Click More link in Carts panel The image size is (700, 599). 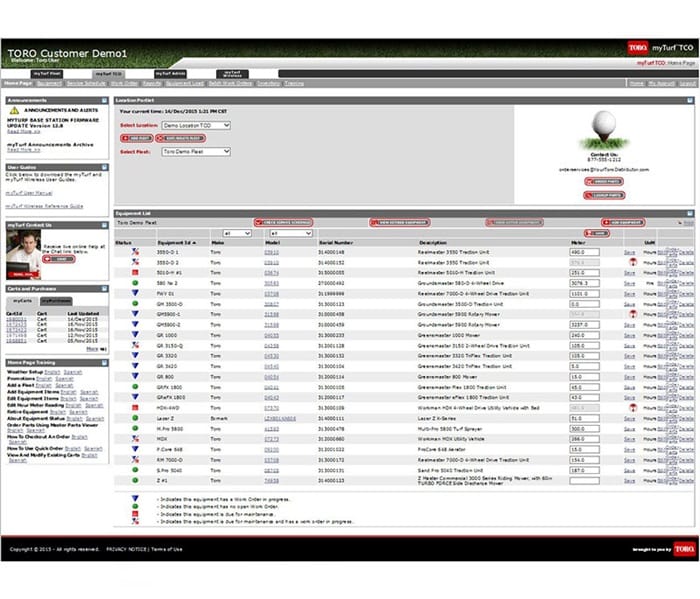92,349
